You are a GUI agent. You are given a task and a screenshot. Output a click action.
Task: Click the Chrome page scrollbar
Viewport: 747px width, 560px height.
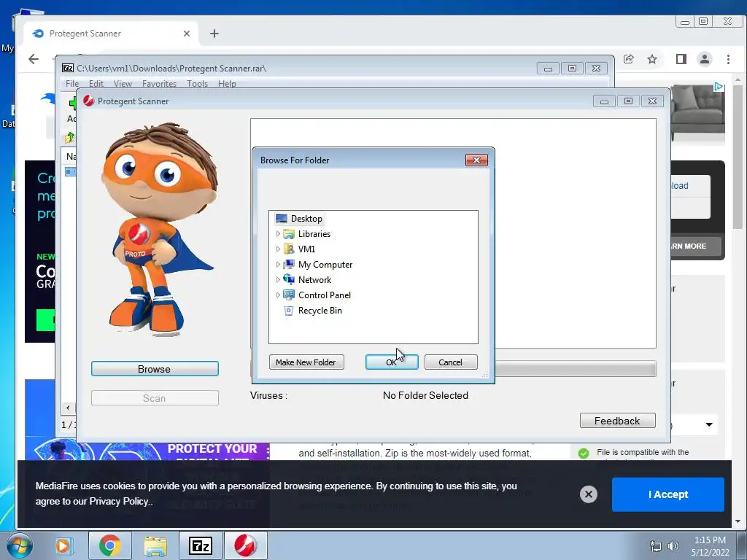coord(738,157)
